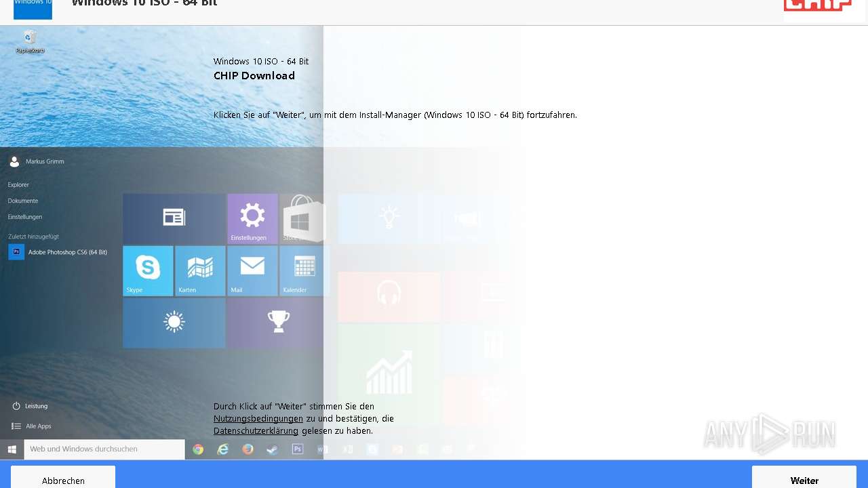
Task: Click the faded headphones music tile
Action: [x=389, y=296]
